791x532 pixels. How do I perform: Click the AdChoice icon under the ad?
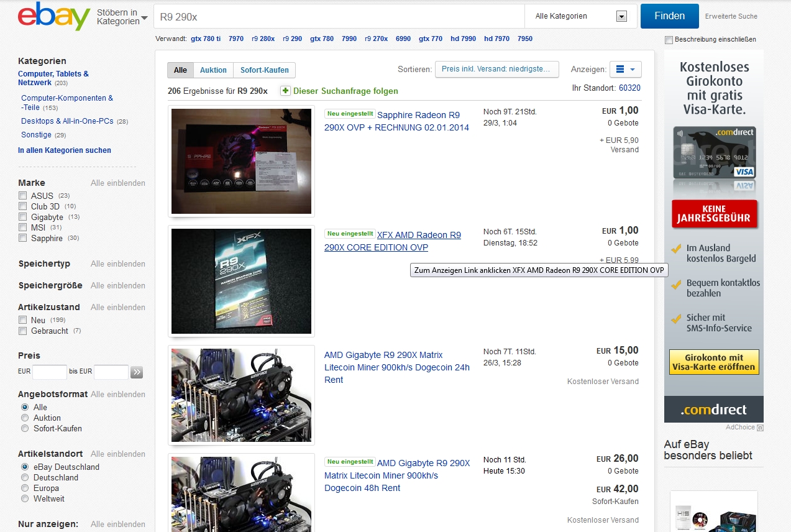760,427
